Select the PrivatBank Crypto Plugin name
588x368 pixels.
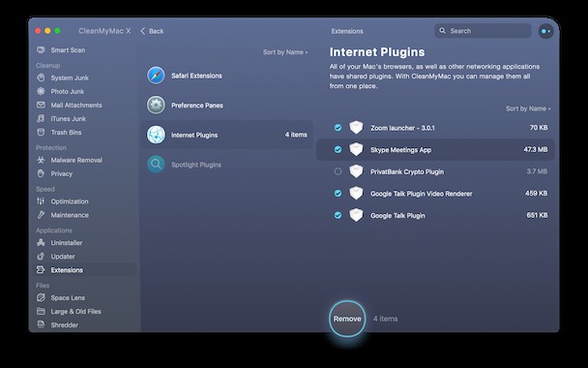[407, 171]
